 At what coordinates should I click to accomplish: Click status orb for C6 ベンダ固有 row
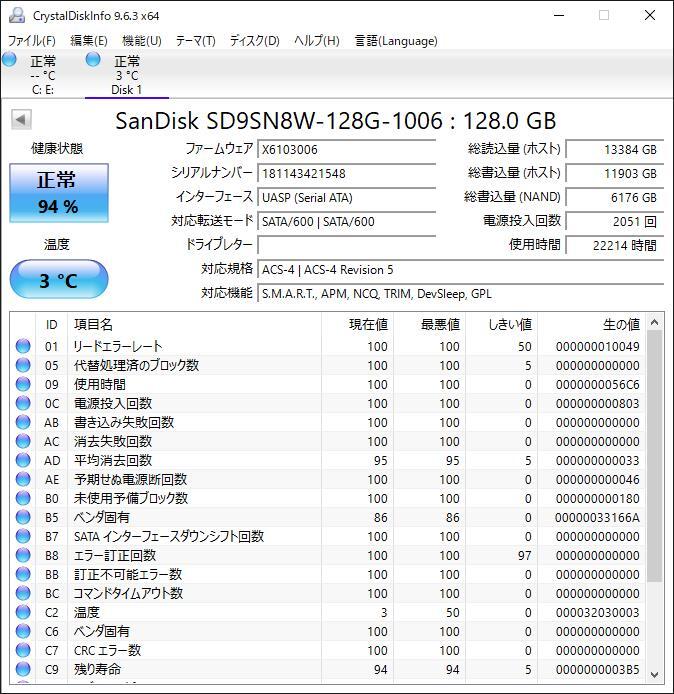click(x=23, y=631)
